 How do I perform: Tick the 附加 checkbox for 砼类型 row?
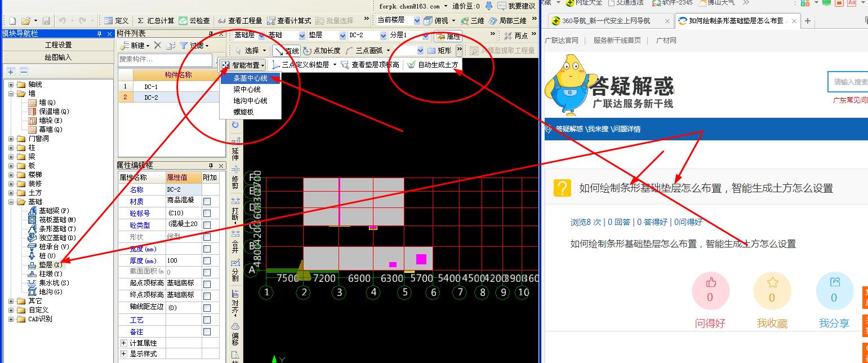[x=207, y=225]
